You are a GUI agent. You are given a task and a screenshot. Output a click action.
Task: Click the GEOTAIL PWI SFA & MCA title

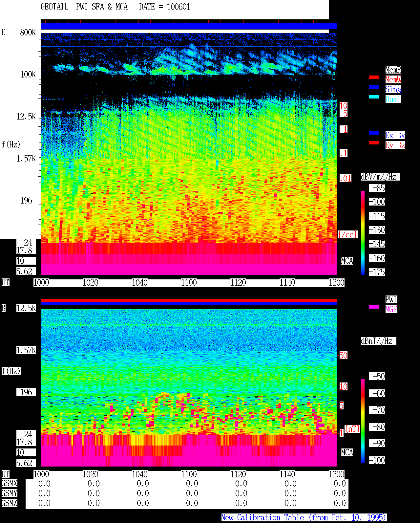84,7
